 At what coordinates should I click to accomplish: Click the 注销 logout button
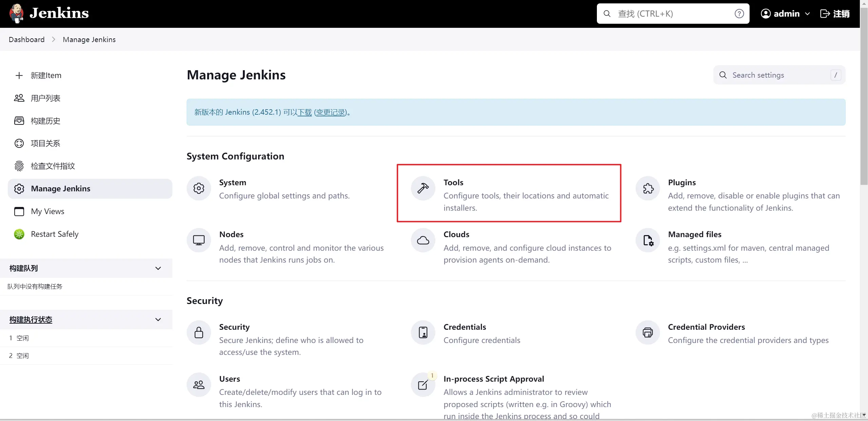[x=835, y=14]
